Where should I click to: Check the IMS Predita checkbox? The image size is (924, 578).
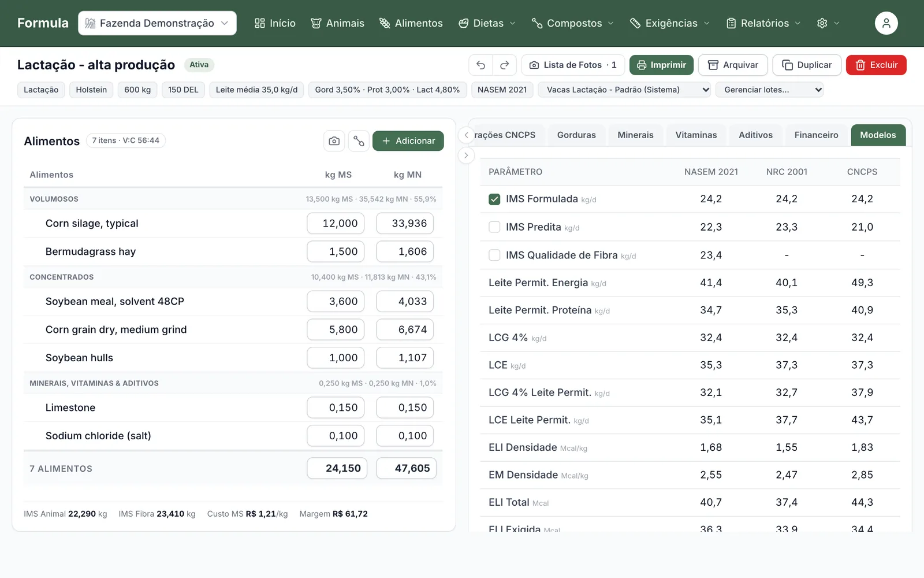tap(494, 227)
